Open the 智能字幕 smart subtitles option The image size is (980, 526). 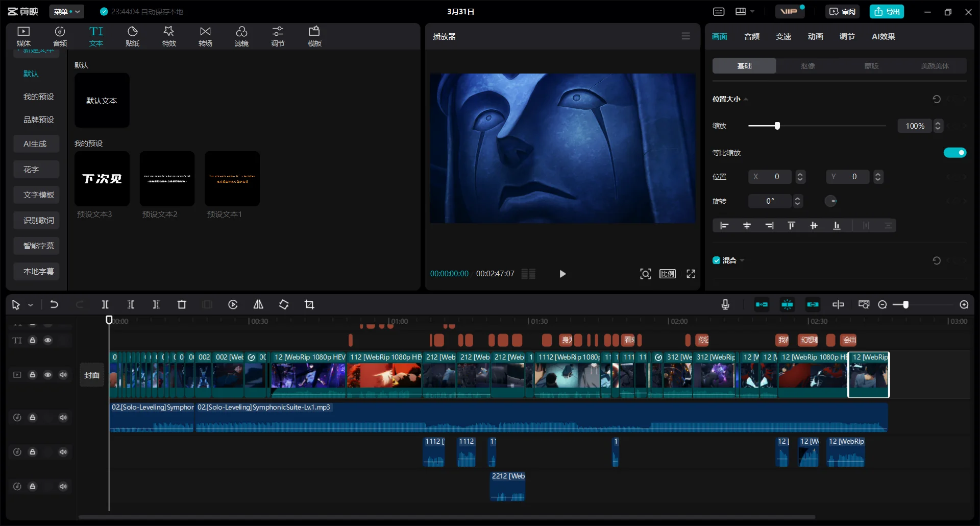click(x=36, y=246)
